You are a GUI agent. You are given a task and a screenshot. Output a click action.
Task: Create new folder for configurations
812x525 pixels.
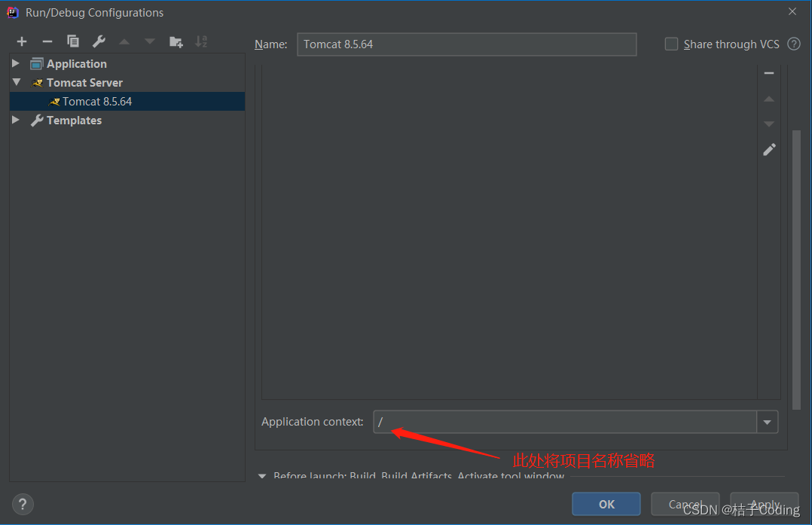(176, 41)
